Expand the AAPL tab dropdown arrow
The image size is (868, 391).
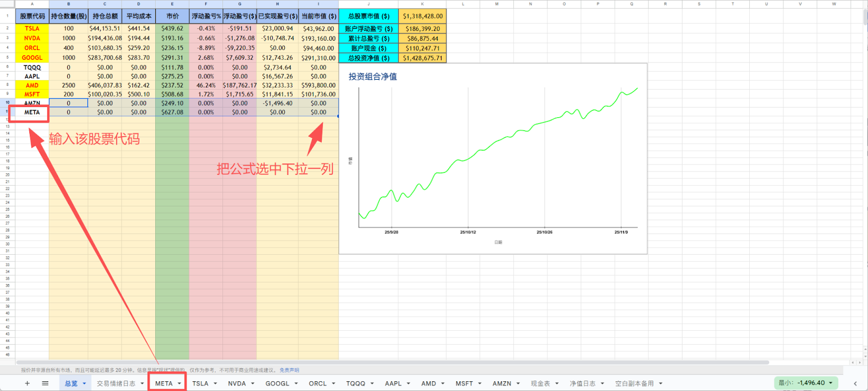pos(409,383)
